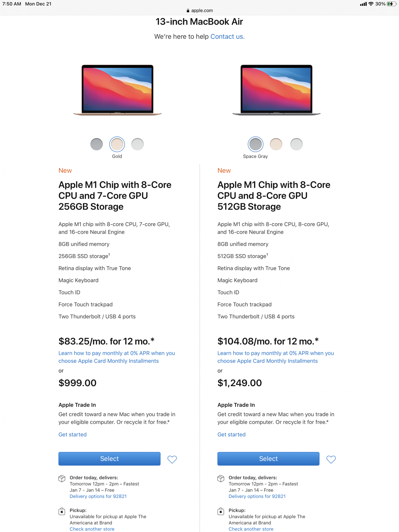Tap the gold MacBook Air product image

117,90
